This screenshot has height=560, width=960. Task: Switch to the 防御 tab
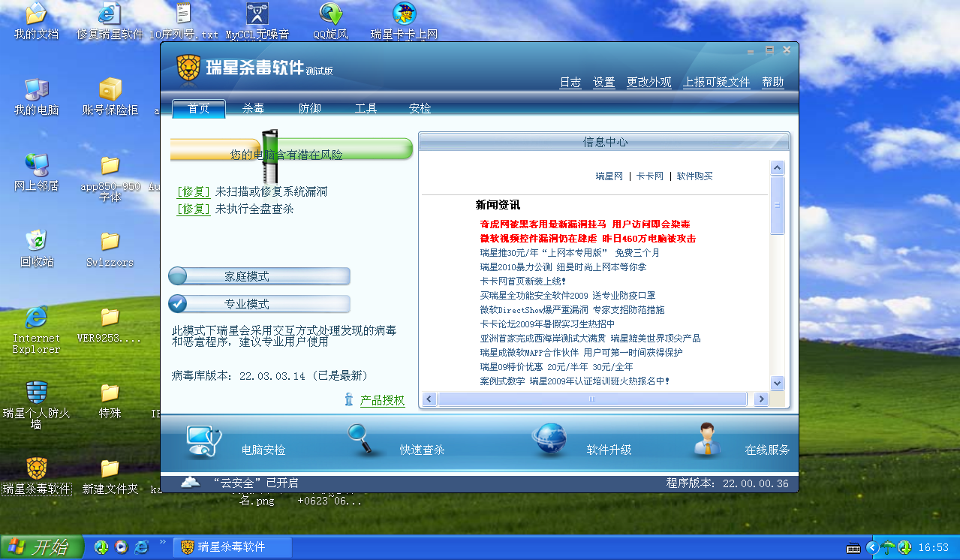(309, 108)
